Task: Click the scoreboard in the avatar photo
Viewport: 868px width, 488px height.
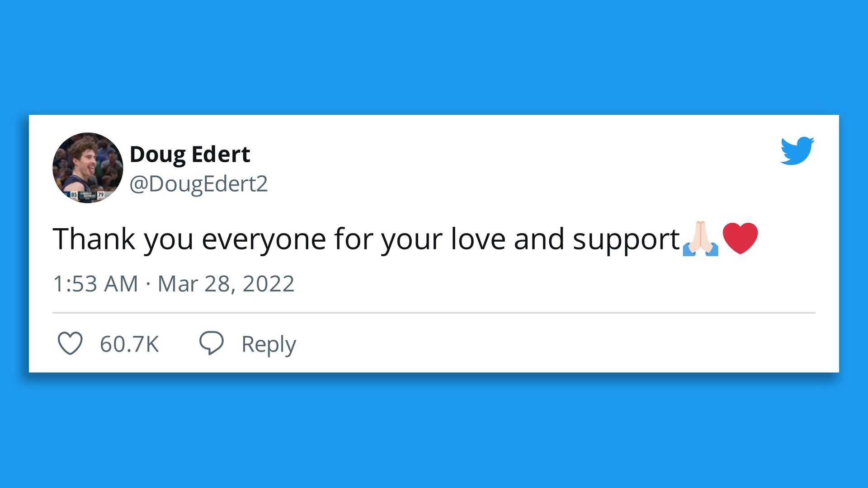Action: pos(87,195)
